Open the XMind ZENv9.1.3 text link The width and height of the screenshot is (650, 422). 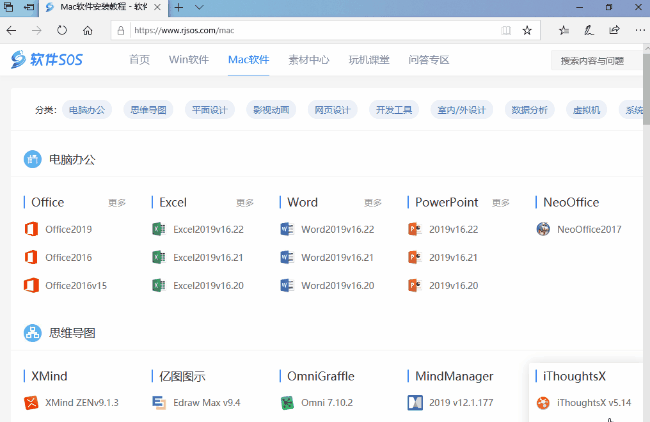tap(82, 403)
